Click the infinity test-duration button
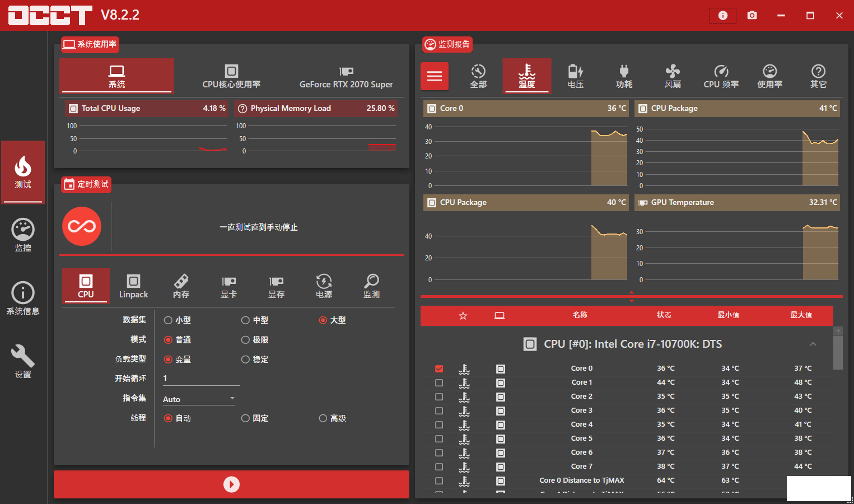 pos(82,226)
